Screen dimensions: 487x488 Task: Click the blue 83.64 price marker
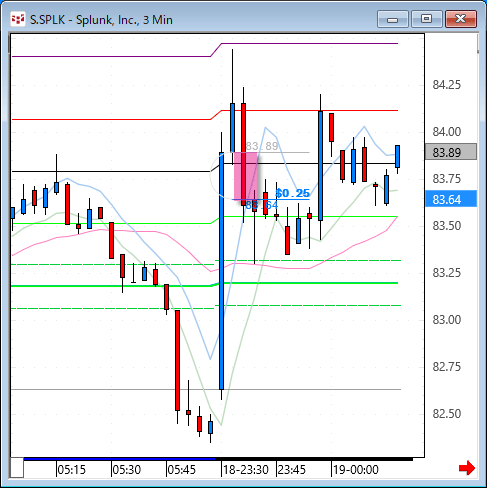click(451, 199)
